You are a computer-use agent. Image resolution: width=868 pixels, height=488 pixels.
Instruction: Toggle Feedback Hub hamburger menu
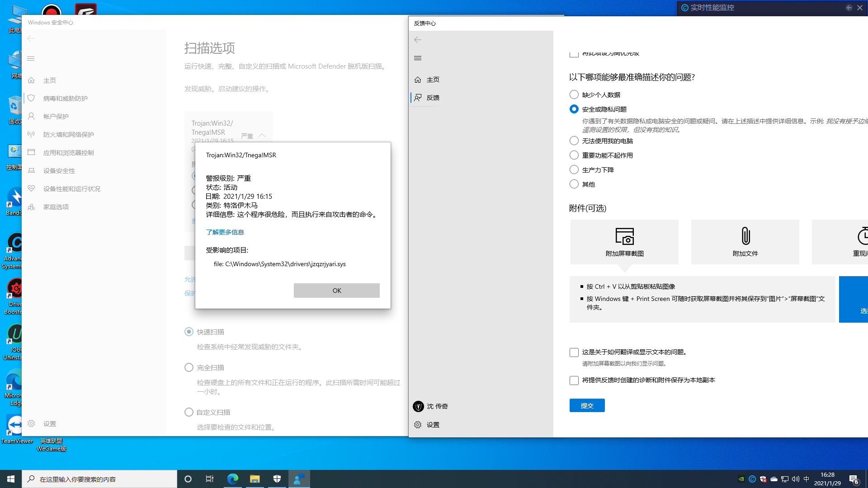click(x=418, y=58)
